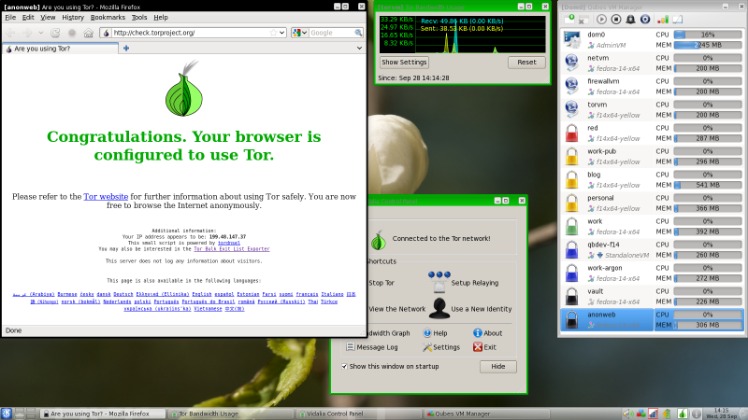
Task: Click the bell icon in VM Manager toolbar
Action: click(630, 19)
